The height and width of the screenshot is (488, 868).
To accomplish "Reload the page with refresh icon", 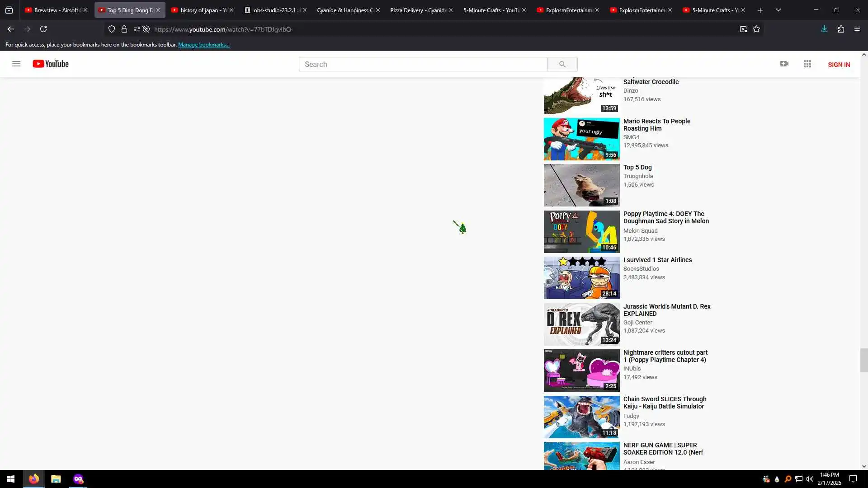I will pos(43,29).
